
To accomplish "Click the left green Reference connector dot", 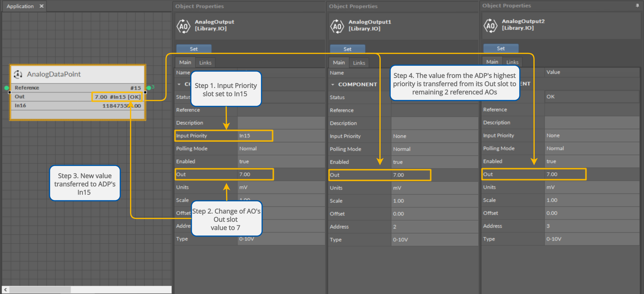I will 7,88.
